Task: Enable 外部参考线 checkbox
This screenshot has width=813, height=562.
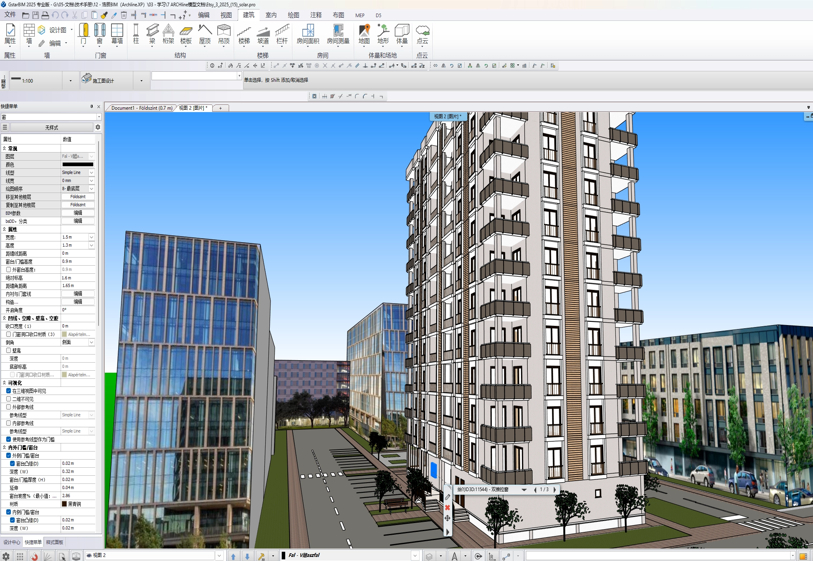Action: pos(8,407)
